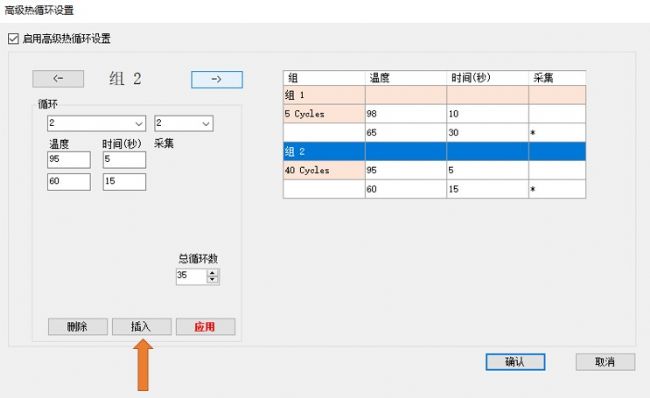Go to next group with right arrow
650x398 pixels.
tap(217, 80)
